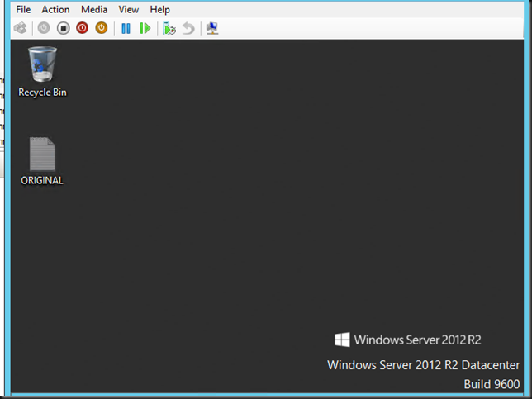
Task: Open the Action menu
Action: pyautogui.click(x=55, y=10)
